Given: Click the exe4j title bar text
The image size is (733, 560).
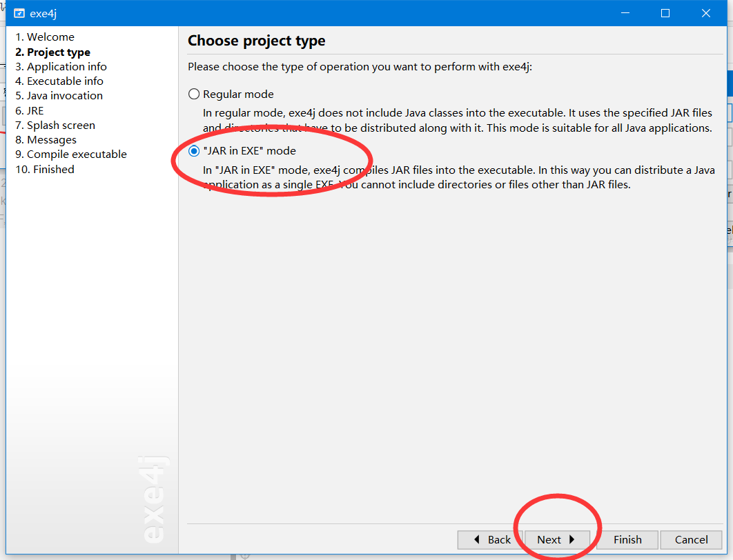Looking at the screenshot, I should pos(43,14).
